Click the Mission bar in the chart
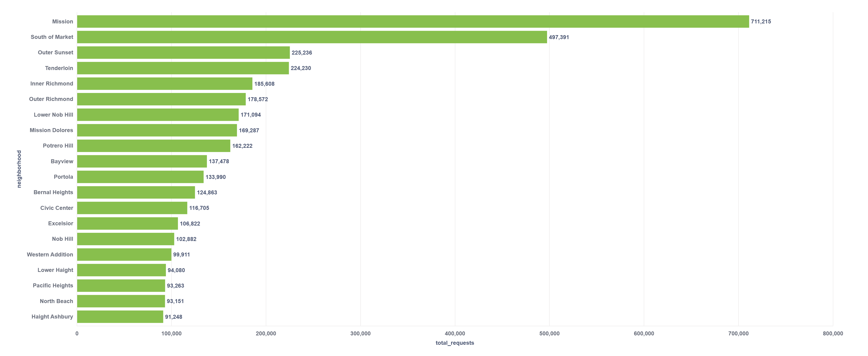868x356 pixels. 413,22
